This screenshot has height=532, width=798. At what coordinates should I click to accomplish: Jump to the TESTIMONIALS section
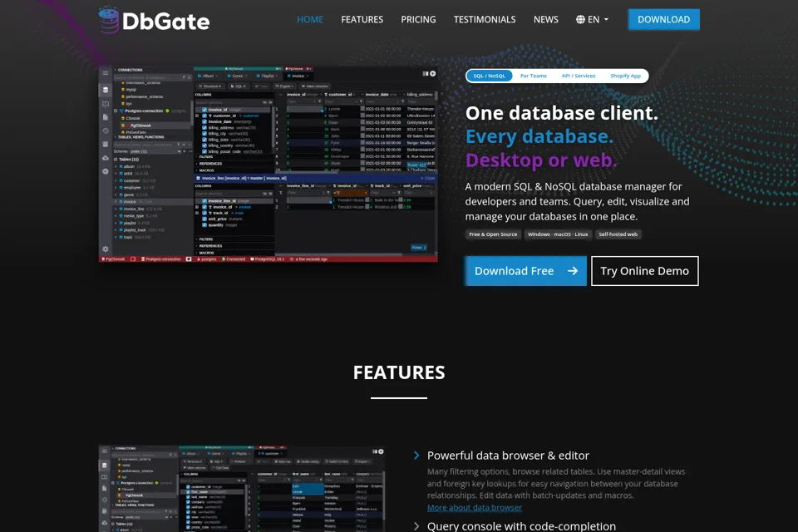point(485,19)
